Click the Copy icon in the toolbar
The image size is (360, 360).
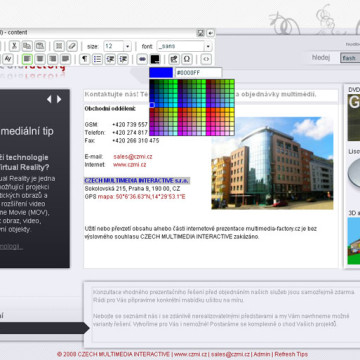tap(27, 46)
